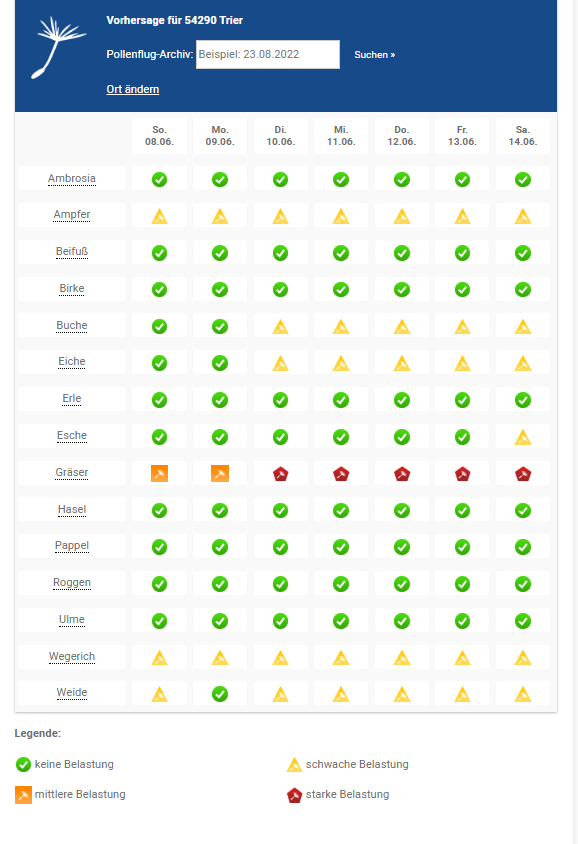Click Wegerich yellow triangle on 12.06.

click(401, 658)
